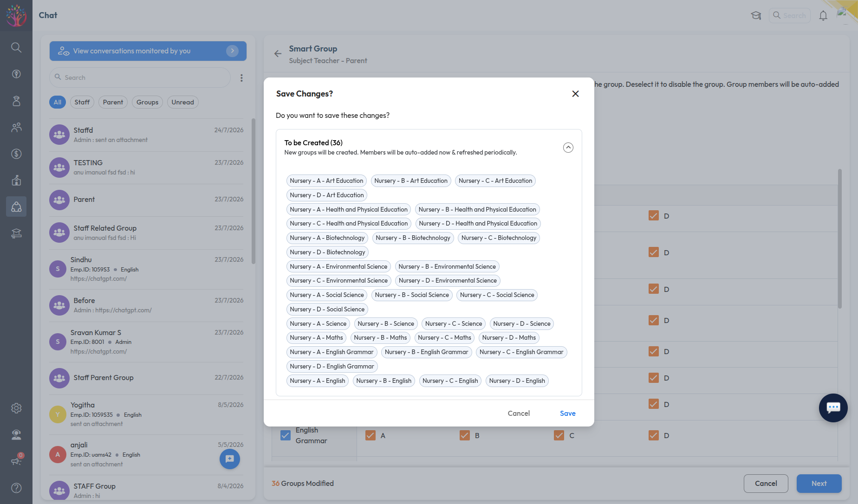Open the student reading sidebar icon
858x504 pixels.
tap(16, 233)
